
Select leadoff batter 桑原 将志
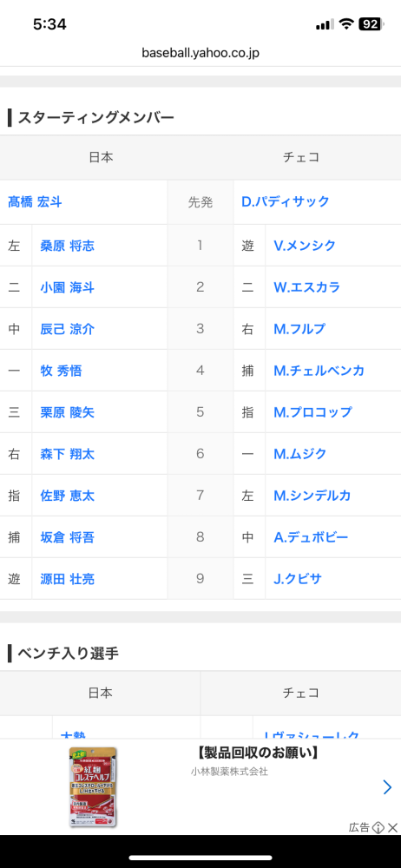click(67, 246)
